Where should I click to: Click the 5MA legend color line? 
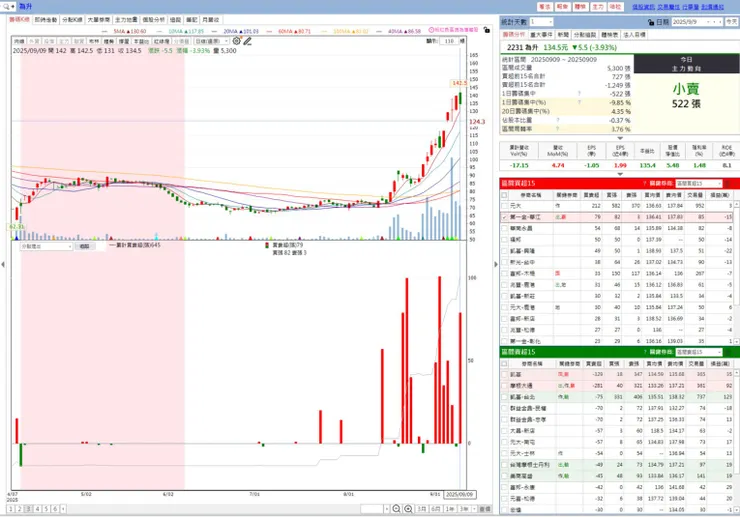click(105, 31)
